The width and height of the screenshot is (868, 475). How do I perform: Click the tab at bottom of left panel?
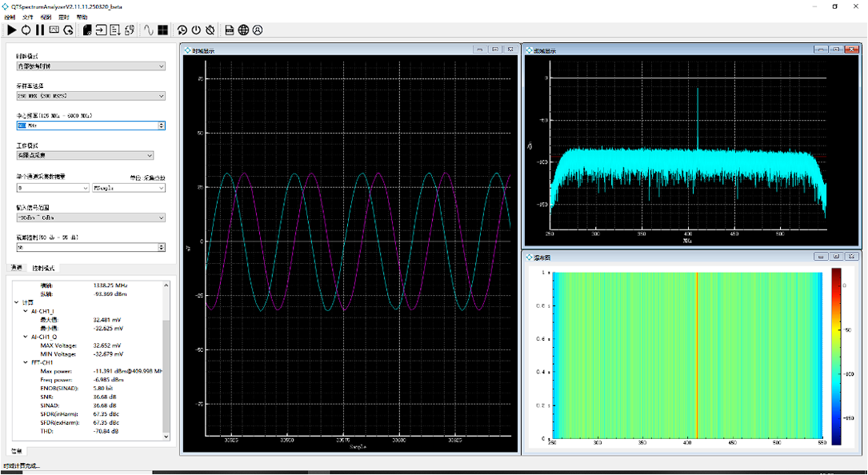tap(17, 451)
